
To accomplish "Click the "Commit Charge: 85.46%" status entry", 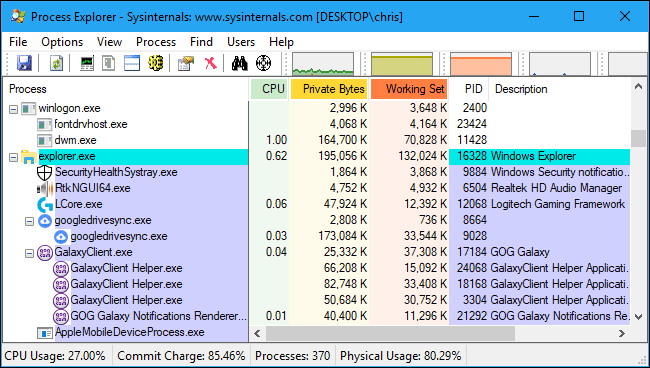I will point(181,356).
